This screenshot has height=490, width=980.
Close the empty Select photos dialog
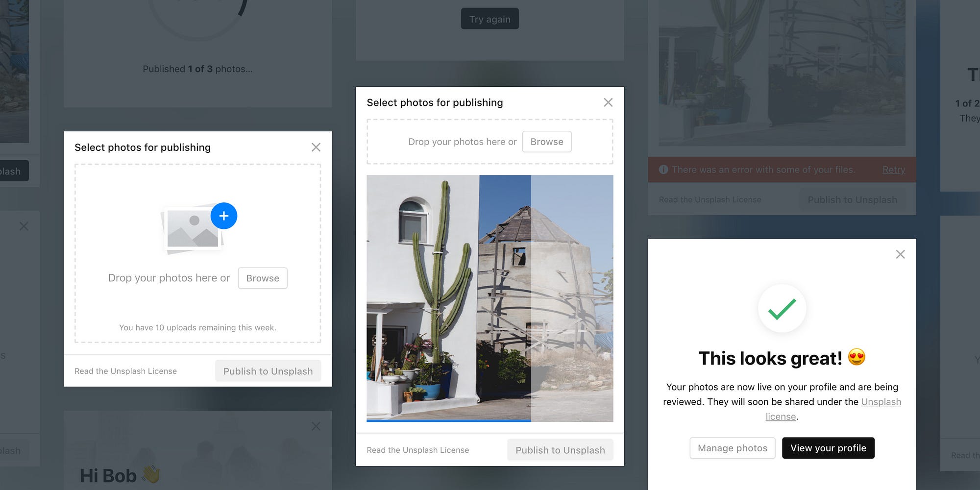(316, 147)
